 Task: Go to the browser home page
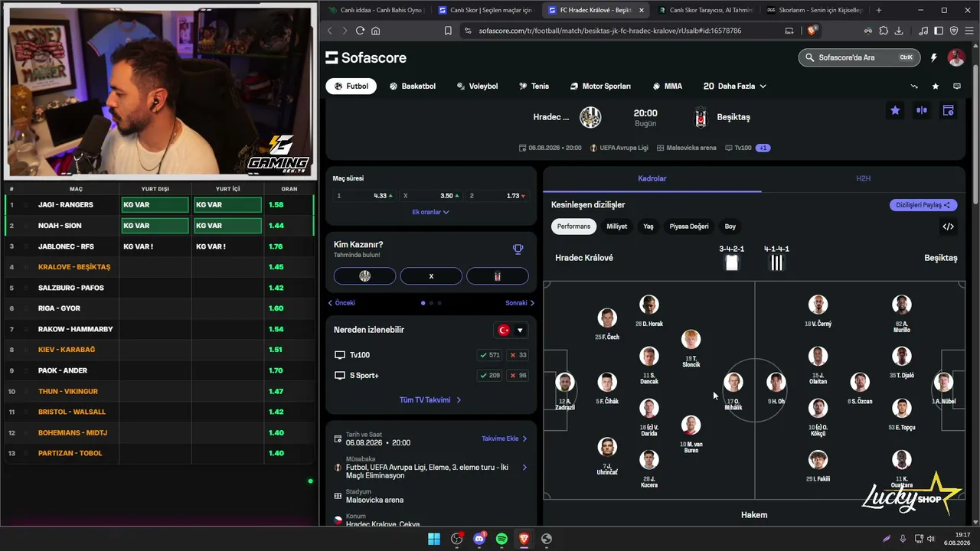point(375,31)
